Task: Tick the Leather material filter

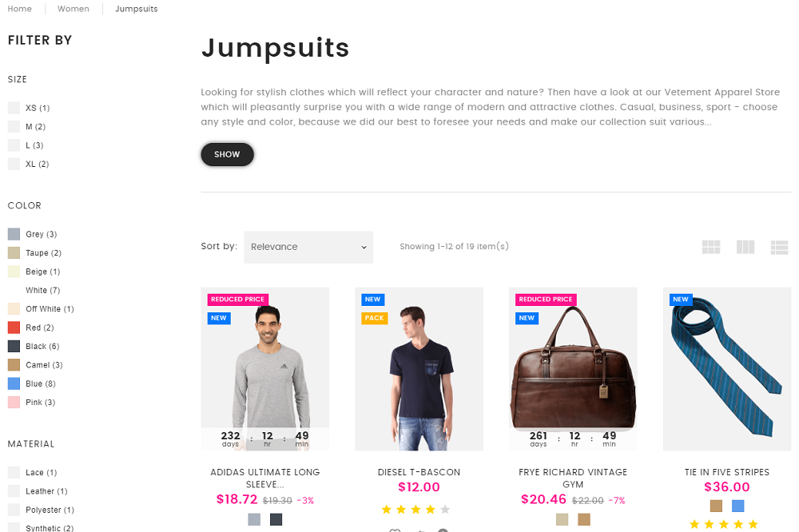Action: pos(14,491)
